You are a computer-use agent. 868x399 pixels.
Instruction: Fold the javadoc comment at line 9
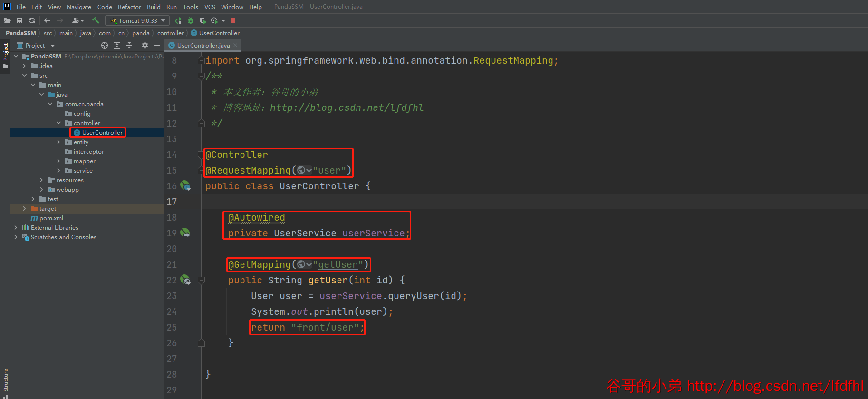[201, 76]
